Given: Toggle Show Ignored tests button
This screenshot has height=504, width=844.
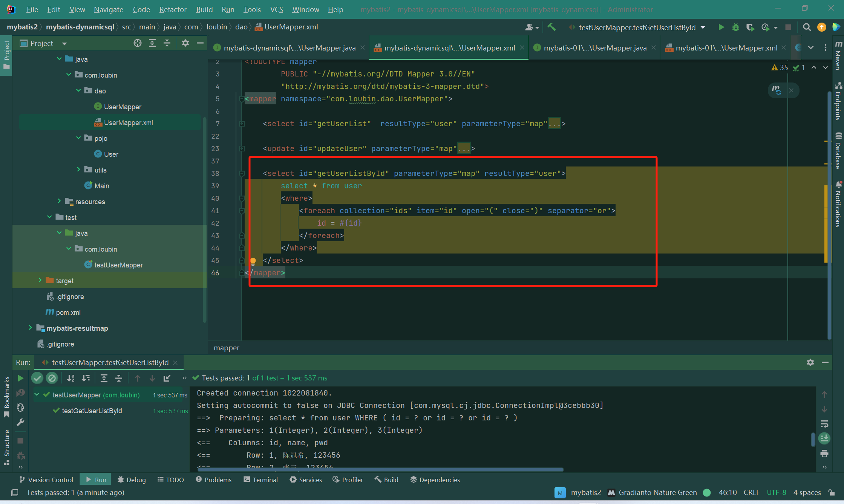Looking at the screenshot, I should [52, 378].
